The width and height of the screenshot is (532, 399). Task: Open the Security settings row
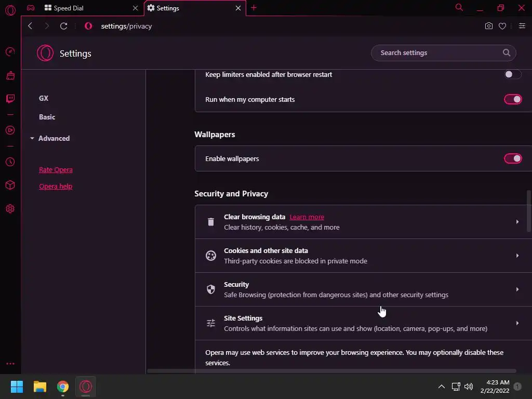click(x=363, y=289)
